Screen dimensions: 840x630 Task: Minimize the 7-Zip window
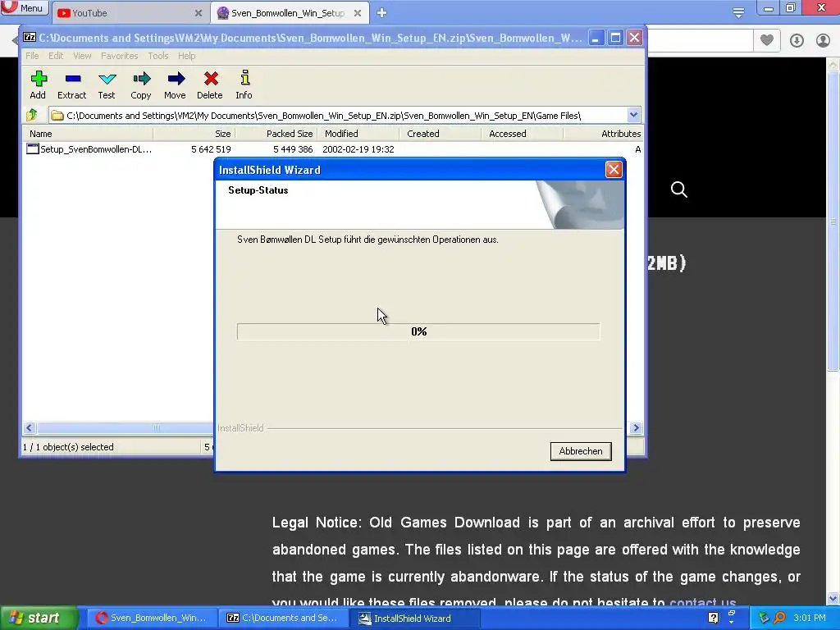(x=596, y=38)
